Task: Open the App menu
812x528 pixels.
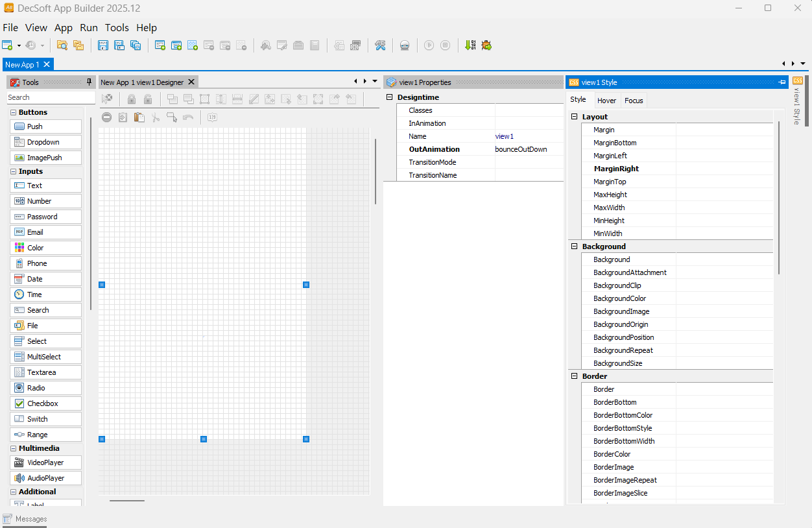Action: point(64,28)
